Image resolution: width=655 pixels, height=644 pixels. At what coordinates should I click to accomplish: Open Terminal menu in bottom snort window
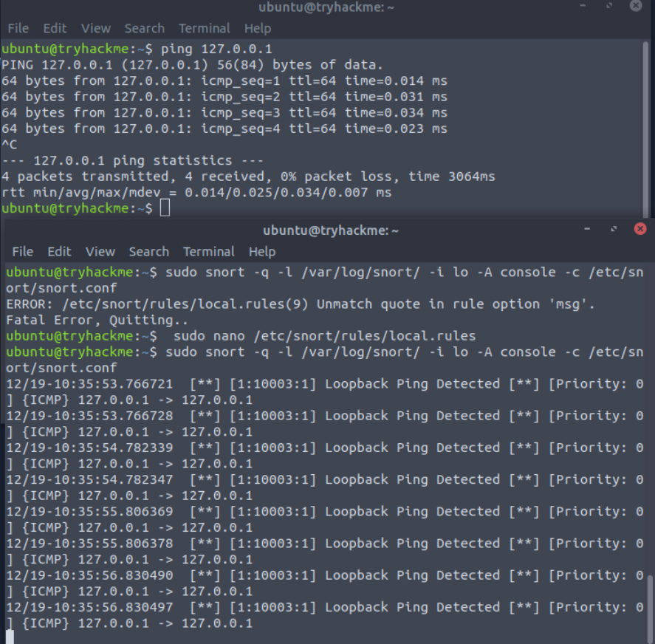pyautogui.click(x=209, y=252)
